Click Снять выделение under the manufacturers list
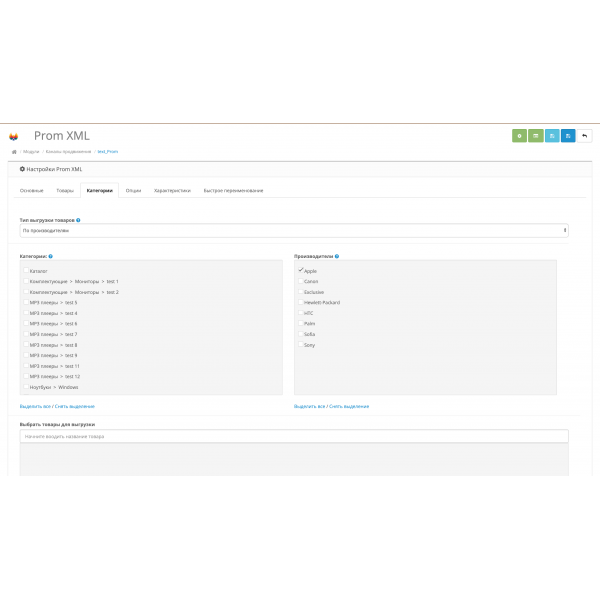Image resolution: width=600 pixels, height=600 pixels. pos(349,406)
